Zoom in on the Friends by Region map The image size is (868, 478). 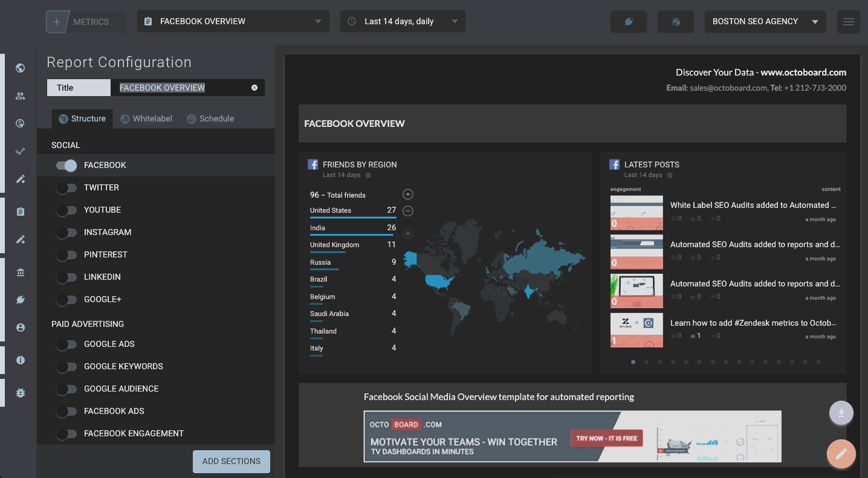[408, 195]
